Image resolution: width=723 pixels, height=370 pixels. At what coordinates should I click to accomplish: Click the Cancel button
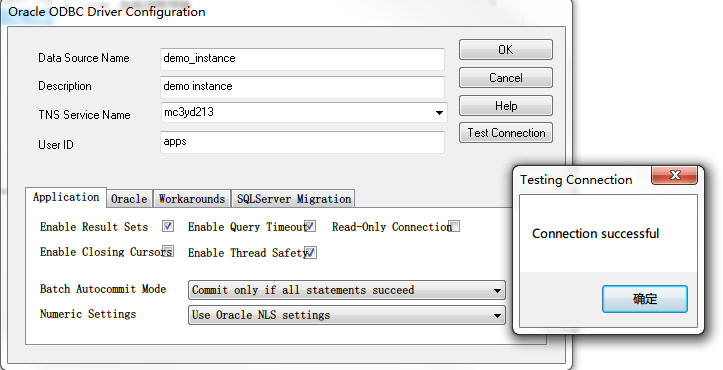pyautogui.click(x=506, y=78)
